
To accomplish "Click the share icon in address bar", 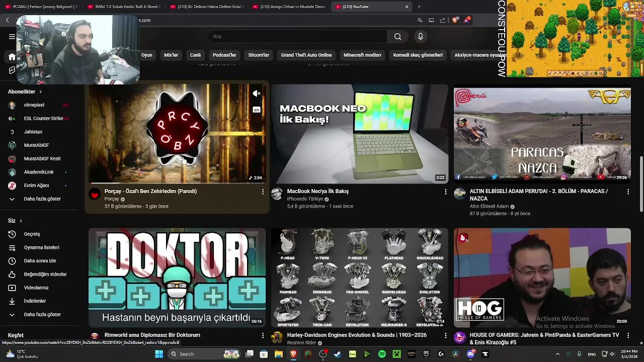I will 443,20.
